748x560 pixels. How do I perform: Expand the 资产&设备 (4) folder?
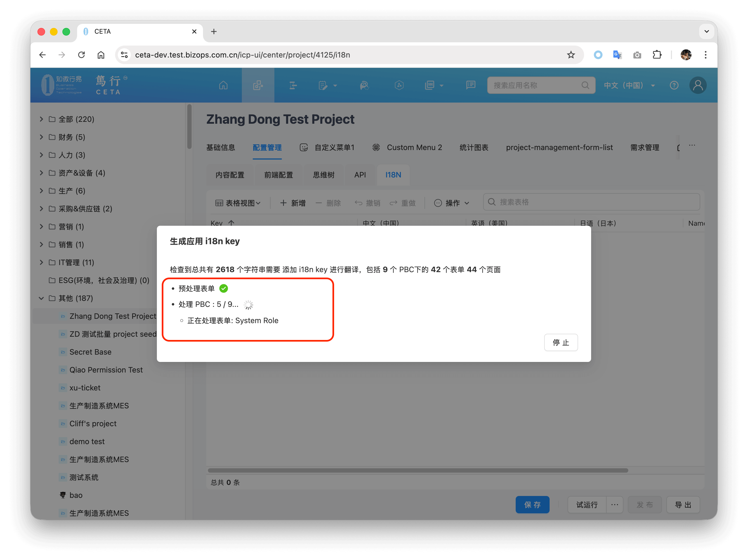tap(41, 173)
